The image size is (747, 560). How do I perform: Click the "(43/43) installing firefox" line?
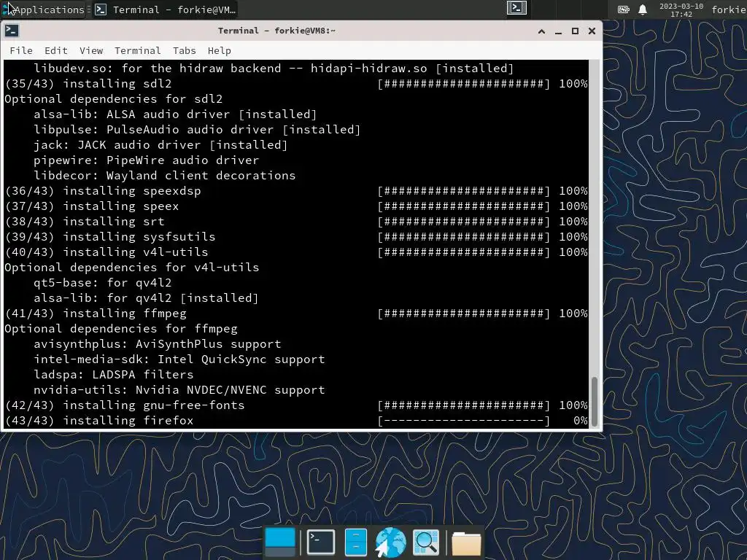[99, 421]
